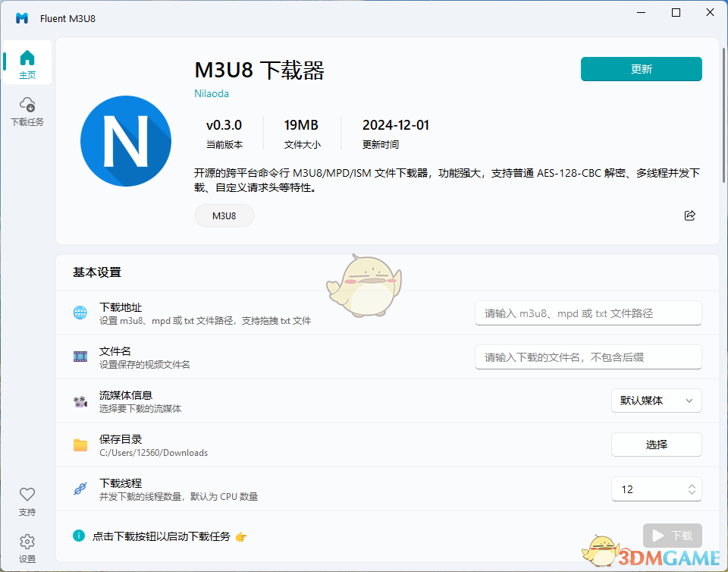The height and width of the screenshot is (572, 728).
Task: Click the globe icon beside 下载地址
Action: pos(80,313)
